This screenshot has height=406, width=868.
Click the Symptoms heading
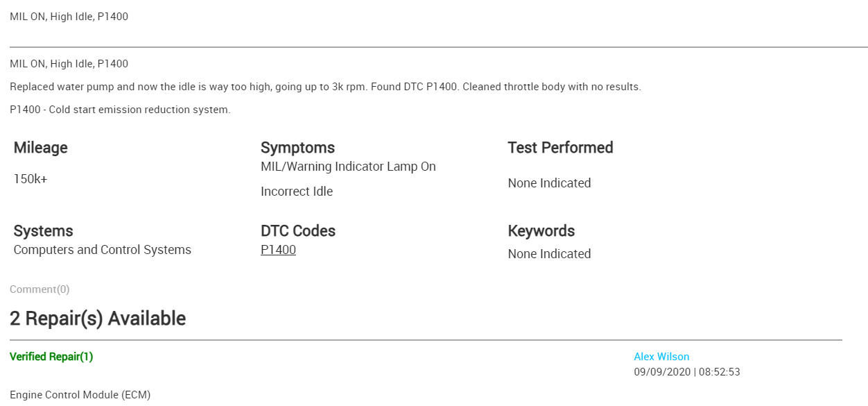[297, 148]
